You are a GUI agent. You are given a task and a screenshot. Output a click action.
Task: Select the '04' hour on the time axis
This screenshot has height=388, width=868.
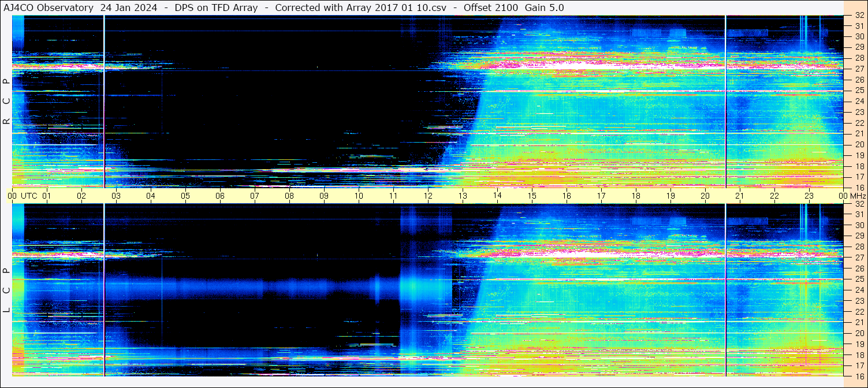coord(151,196)
